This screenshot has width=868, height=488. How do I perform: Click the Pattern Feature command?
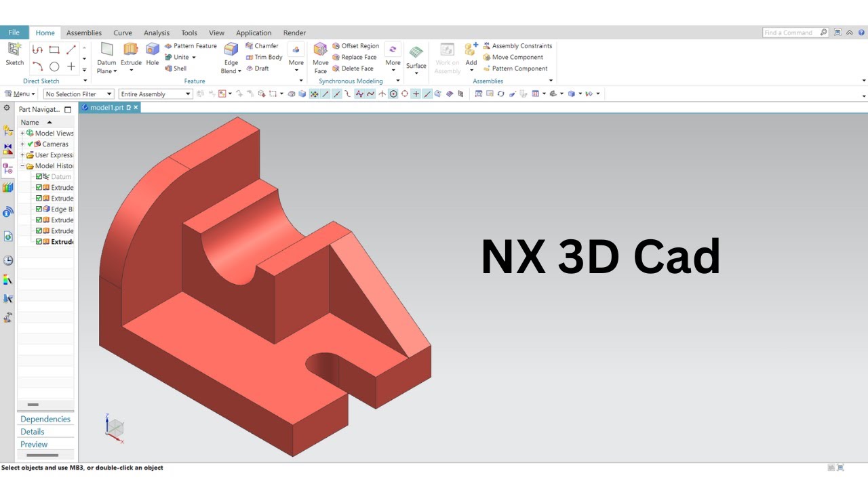click(191, 46)
